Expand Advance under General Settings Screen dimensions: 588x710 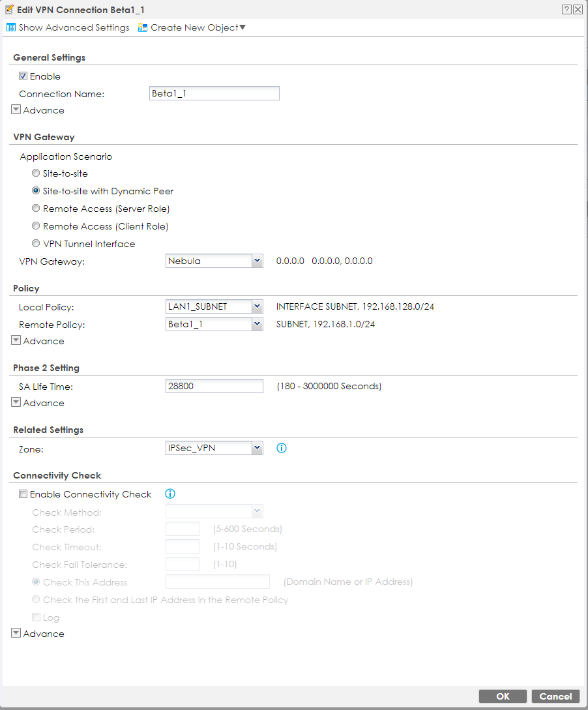[16, 110]
